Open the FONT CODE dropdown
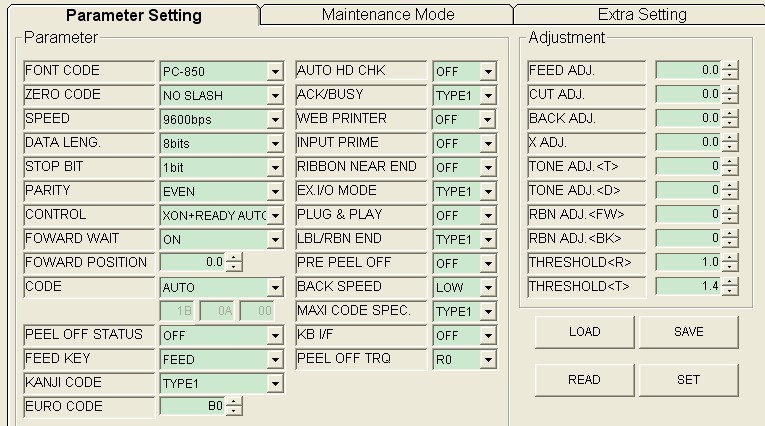 pos(274,72)
